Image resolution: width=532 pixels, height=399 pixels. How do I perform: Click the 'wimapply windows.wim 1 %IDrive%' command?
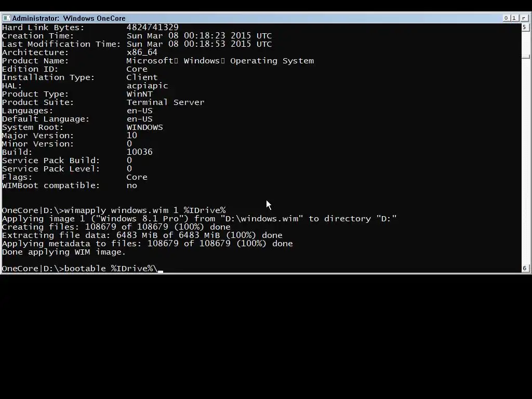pos(145,210)
